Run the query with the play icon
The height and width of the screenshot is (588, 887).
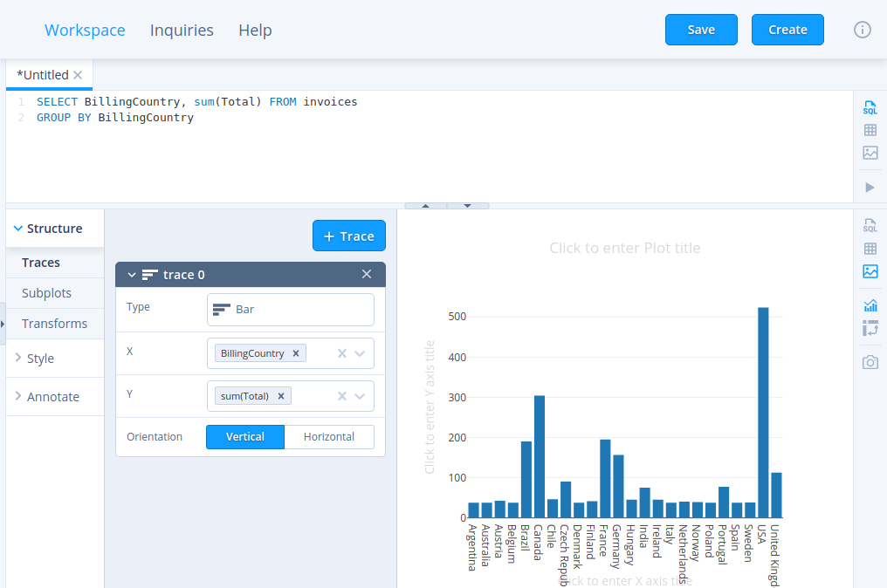click(870, 187)
